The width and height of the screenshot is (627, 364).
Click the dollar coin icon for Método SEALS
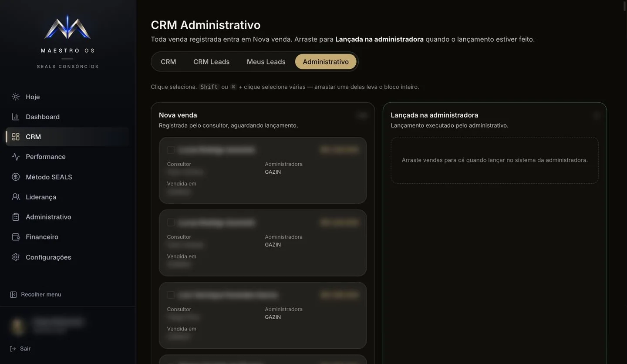16,177
